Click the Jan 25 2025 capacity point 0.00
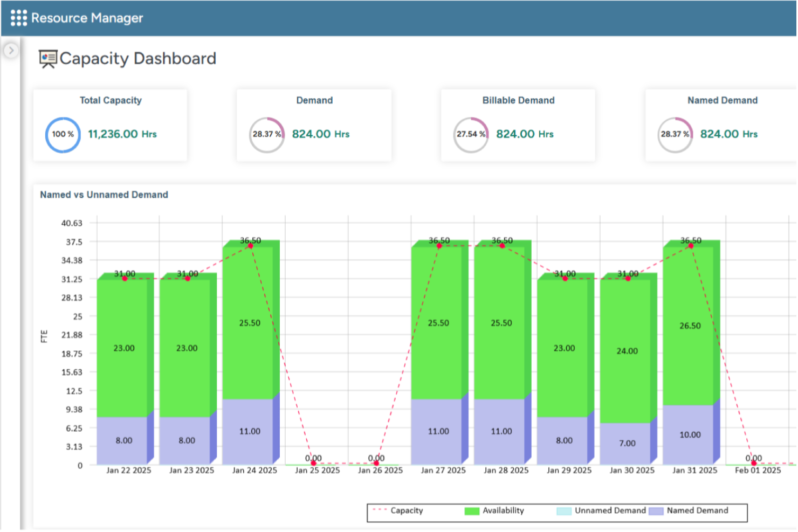Image resolution: width=798 pixels, height=532 pixels. pyautogui.click(x=314, y=464)
